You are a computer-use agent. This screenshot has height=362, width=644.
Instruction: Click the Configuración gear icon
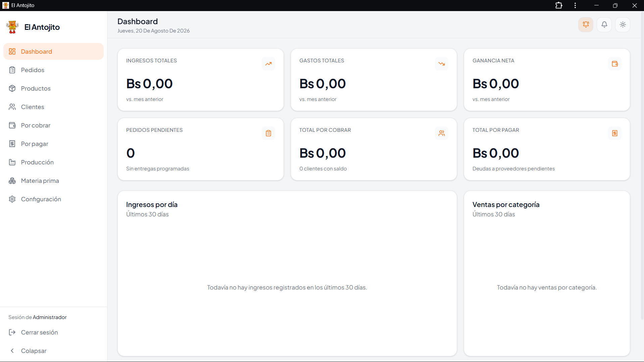tap(12, 199)
